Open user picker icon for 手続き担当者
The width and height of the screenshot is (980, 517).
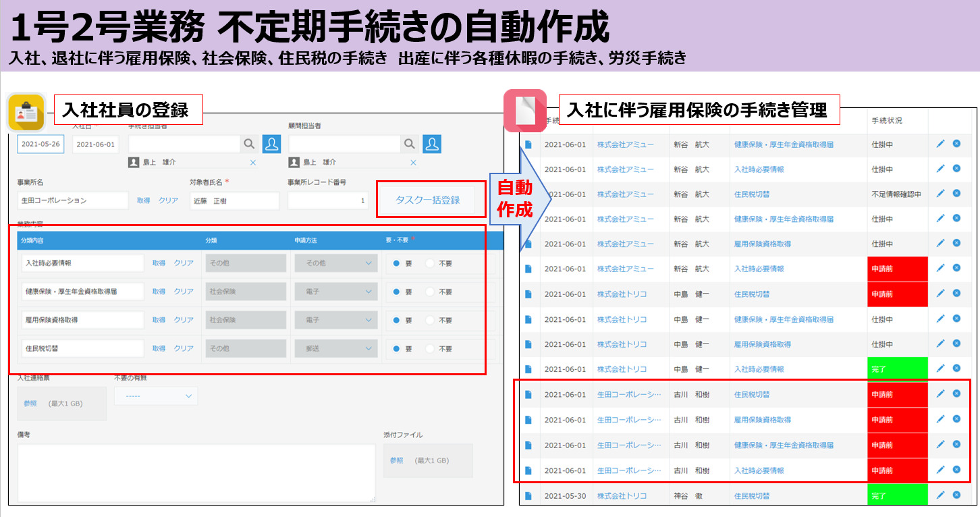coord(272,144)
